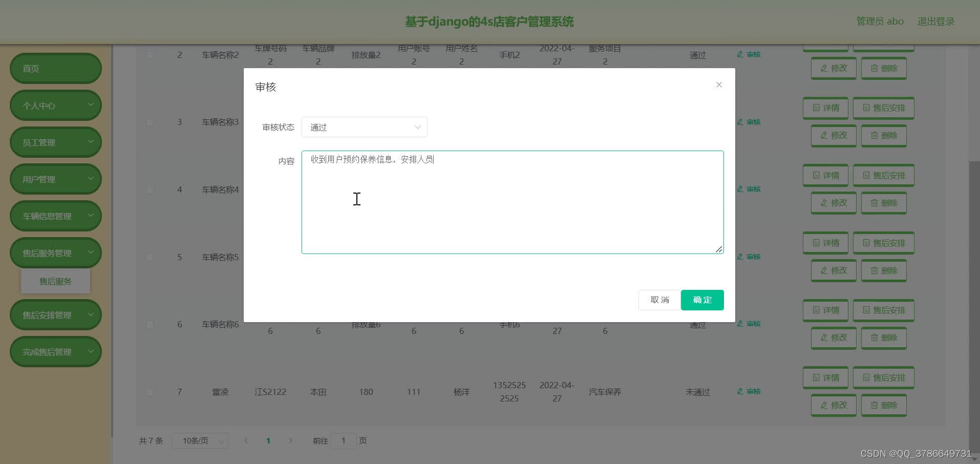Open 详情 for row 7 雷凌

point(825,378)
